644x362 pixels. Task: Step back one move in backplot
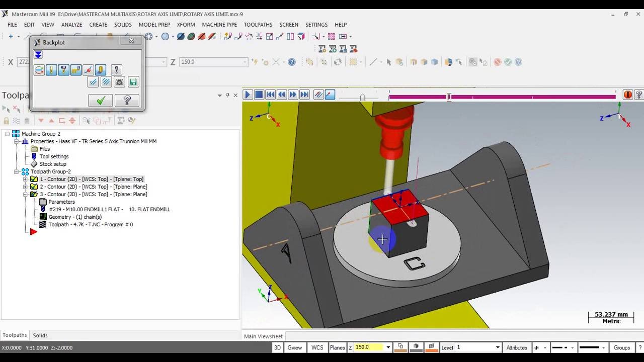pos(282,95)
